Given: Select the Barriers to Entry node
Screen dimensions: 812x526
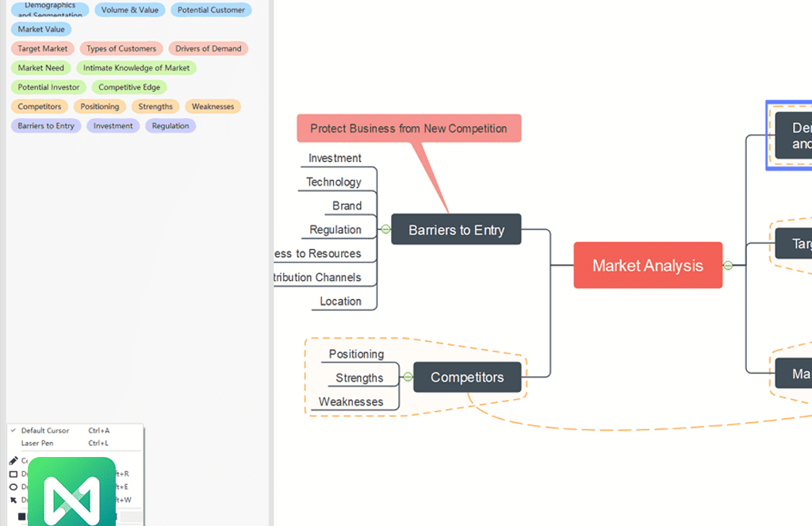Looking at the screenshot, I should coord(456,230).
